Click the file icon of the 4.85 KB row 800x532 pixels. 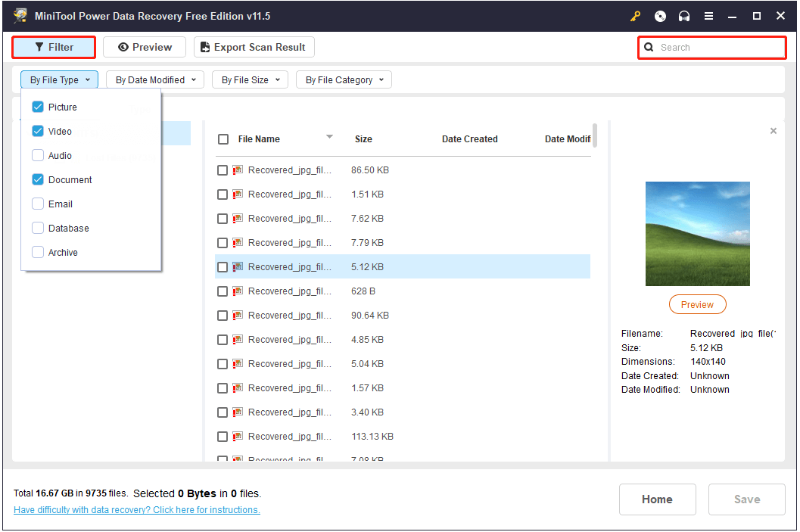[x=238, y=340]
